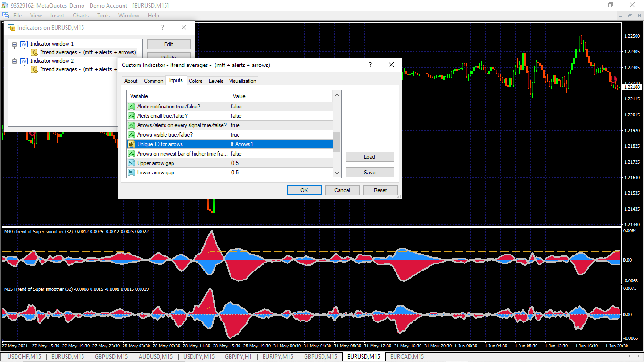Image resolution: width=644 pixels, height=362 pixels.
Task: Click the 'ab' string icon for Unique ID
Action: point(132,144)
